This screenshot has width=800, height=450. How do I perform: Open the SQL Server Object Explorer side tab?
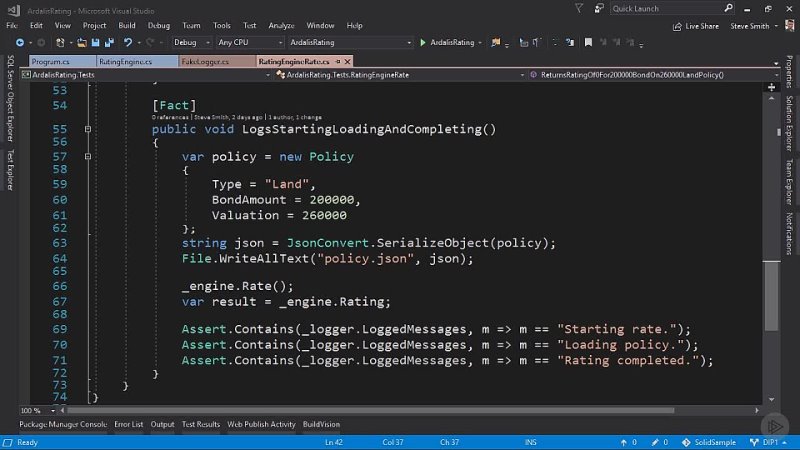(x=10, y=98)
